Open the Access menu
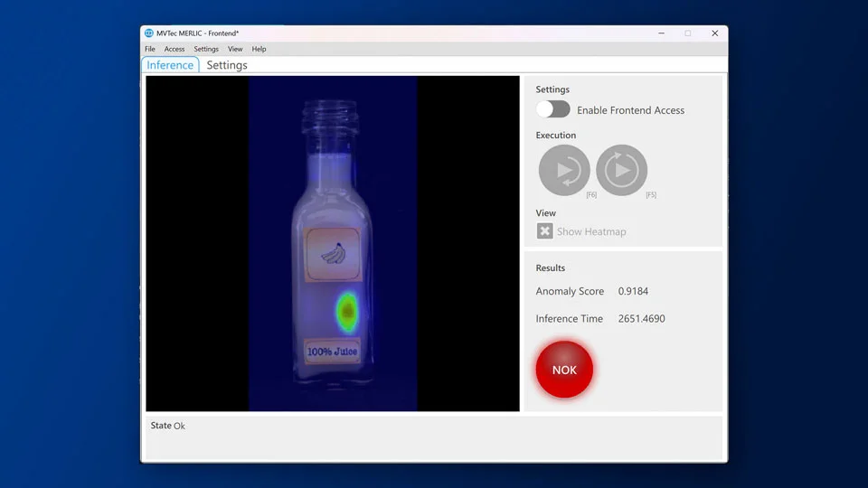The width and height of the screenshot is (868, 488). pos(175,49)
